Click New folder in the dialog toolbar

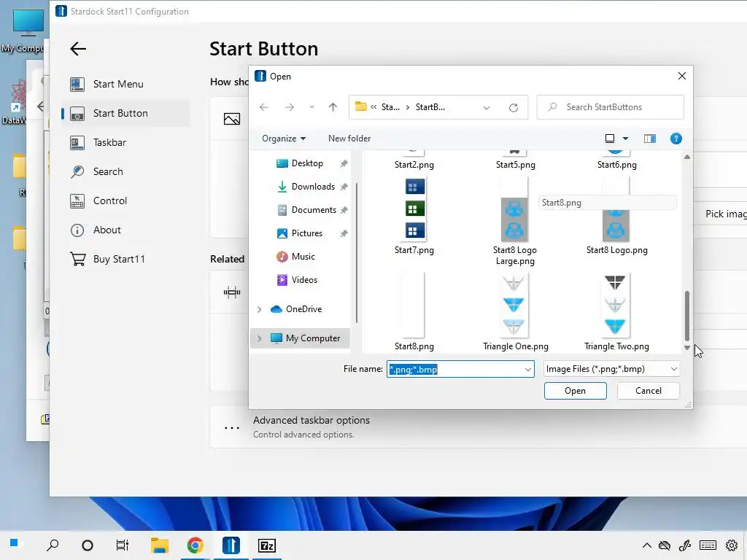[349, 139]
